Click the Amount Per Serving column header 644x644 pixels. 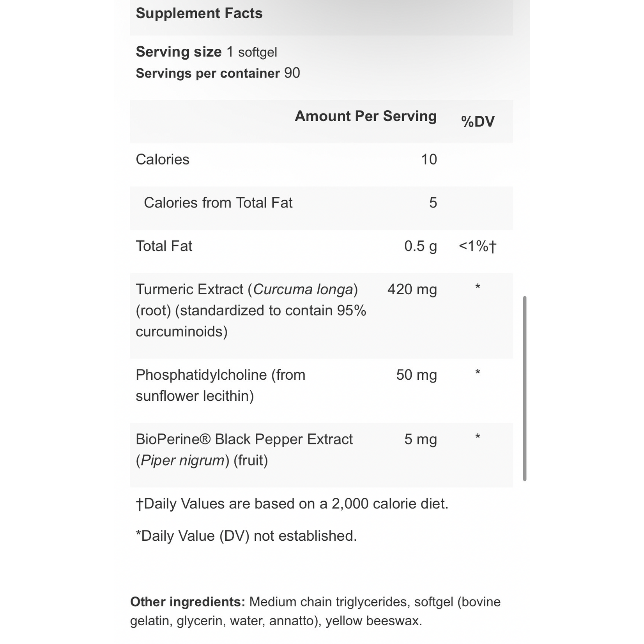click(366, 116)
